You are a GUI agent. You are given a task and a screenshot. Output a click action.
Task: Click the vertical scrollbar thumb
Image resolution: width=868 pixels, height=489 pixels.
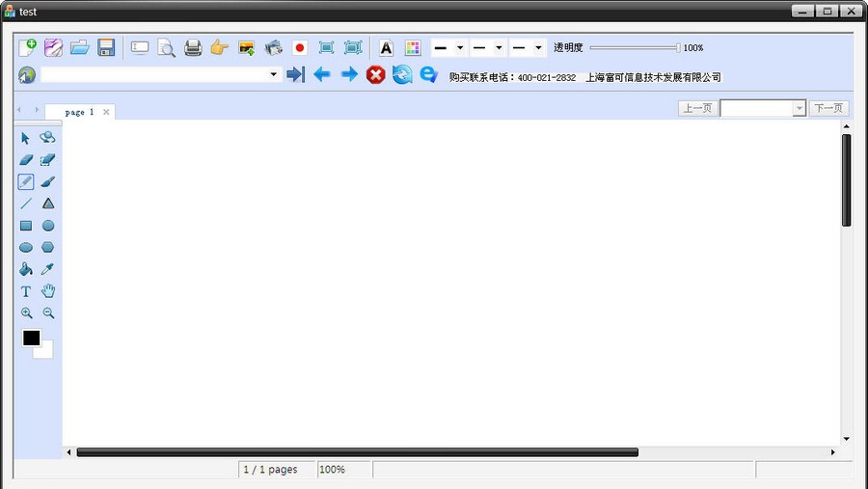coord(847,180)
